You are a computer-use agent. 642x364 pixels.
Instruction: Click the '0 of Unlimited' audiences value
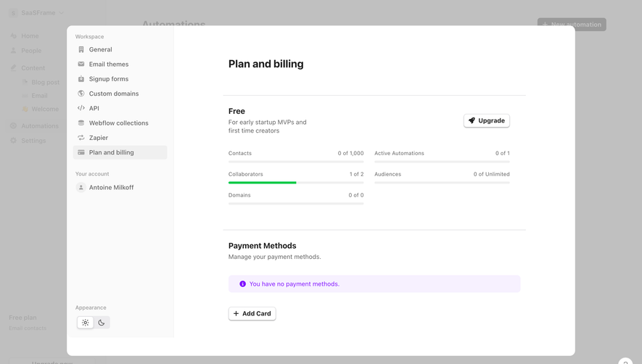[x=491, y=174]
